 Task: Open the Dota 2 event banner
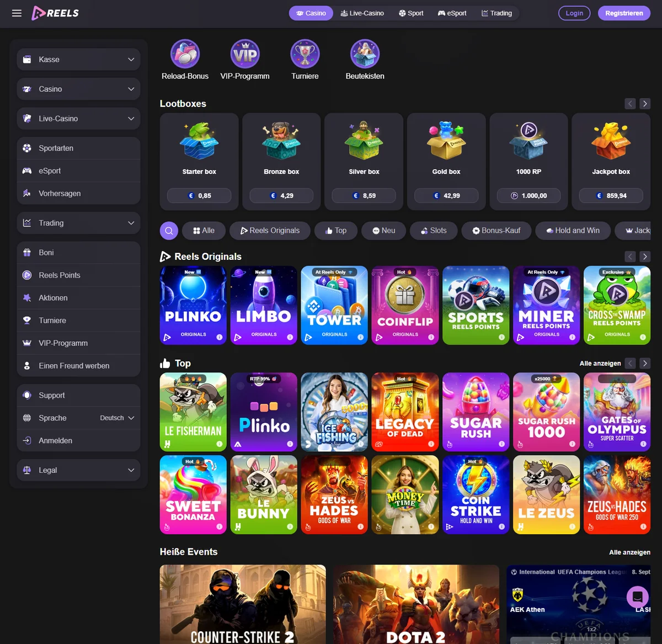tap(416, 604)
